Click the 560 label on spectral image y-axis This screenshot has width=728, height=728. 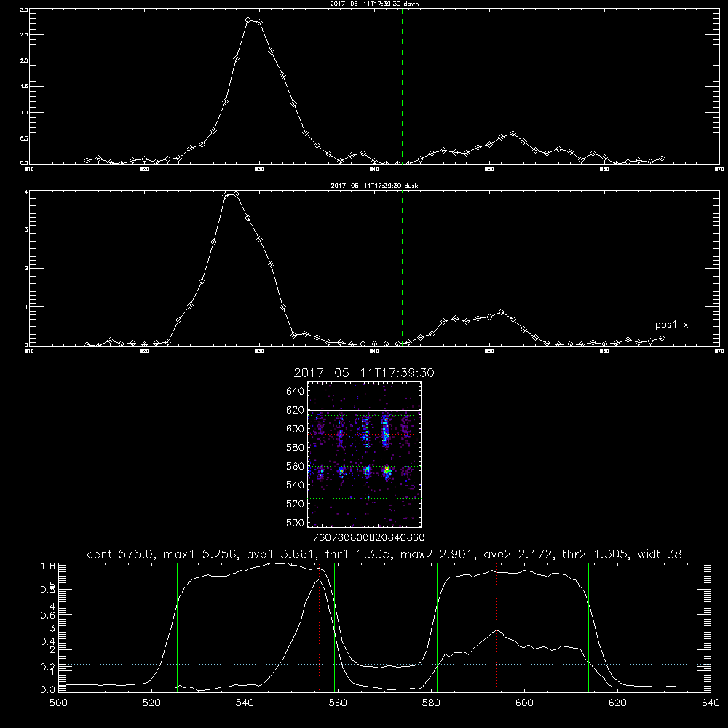point(295,466)
